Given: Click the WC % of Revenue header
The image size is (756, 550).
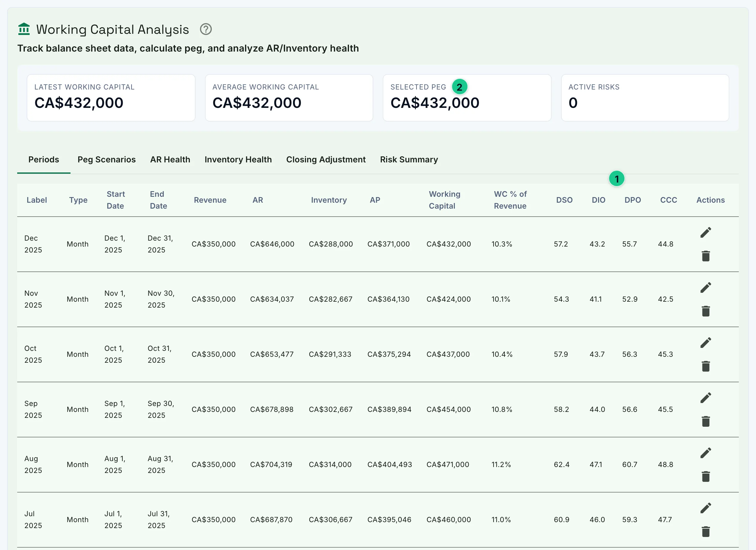Looking at the screenshot, I should tap(510, 200).
